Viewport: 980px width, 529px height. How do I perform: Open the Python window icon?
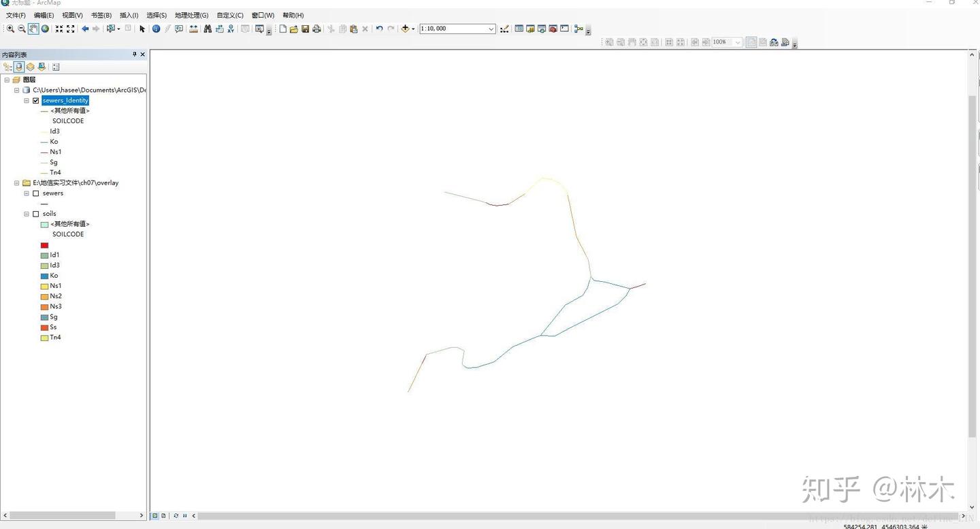pyautogui.click(x=564, y=29)
